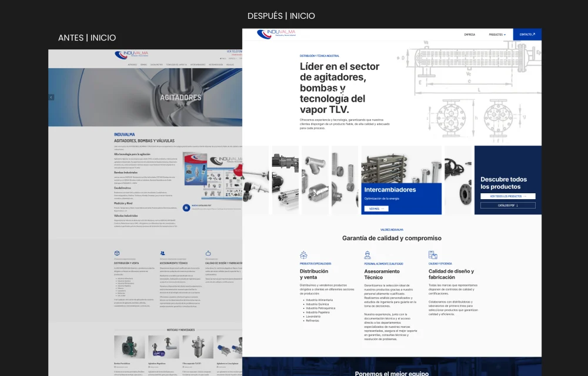
Task: Open Intercambiadores in old navigation
Action: 198,65
